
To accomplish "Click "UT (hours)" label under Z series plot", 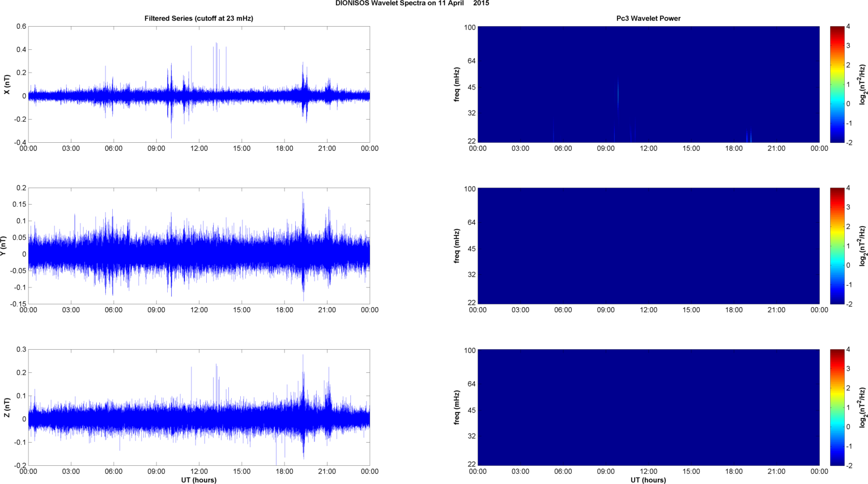I will (199, 480).
